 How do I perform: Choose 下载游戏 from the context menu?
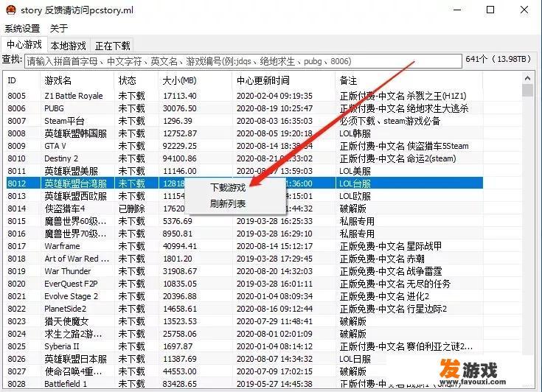(x=228, y=188)
